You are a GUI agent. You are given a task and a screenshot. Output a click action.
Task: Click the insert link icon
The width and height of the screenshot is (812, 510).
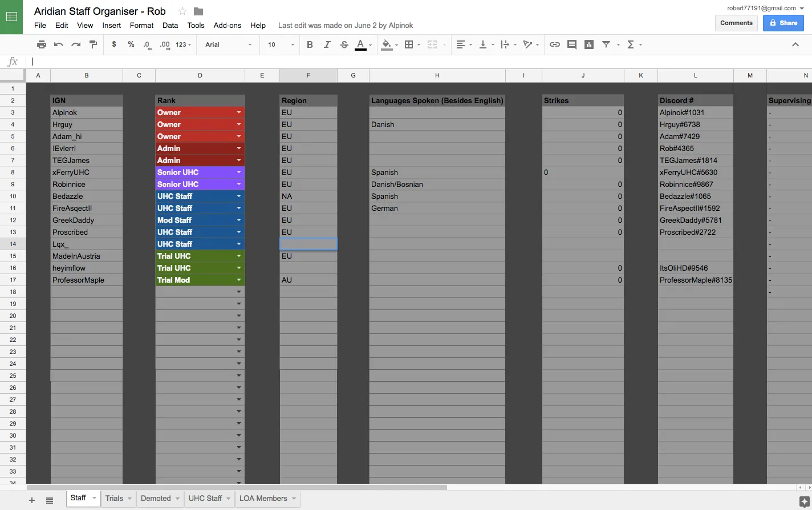pos(554,44)
